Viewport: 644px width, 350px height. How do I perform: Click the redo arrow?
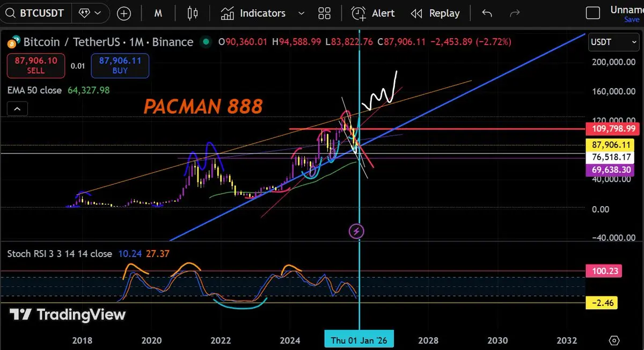(515, 13)
